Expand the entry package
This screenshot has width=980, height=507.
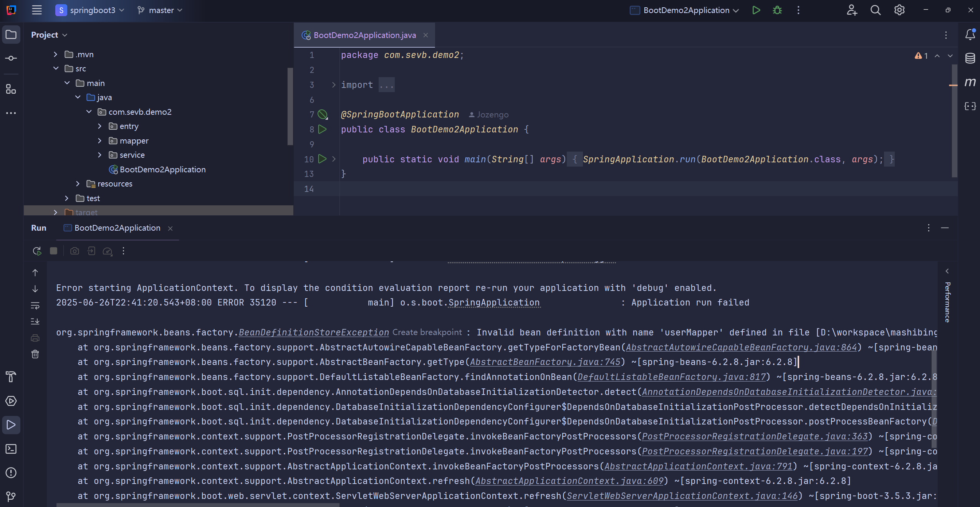pyautogui.click(x=100, y=126)
